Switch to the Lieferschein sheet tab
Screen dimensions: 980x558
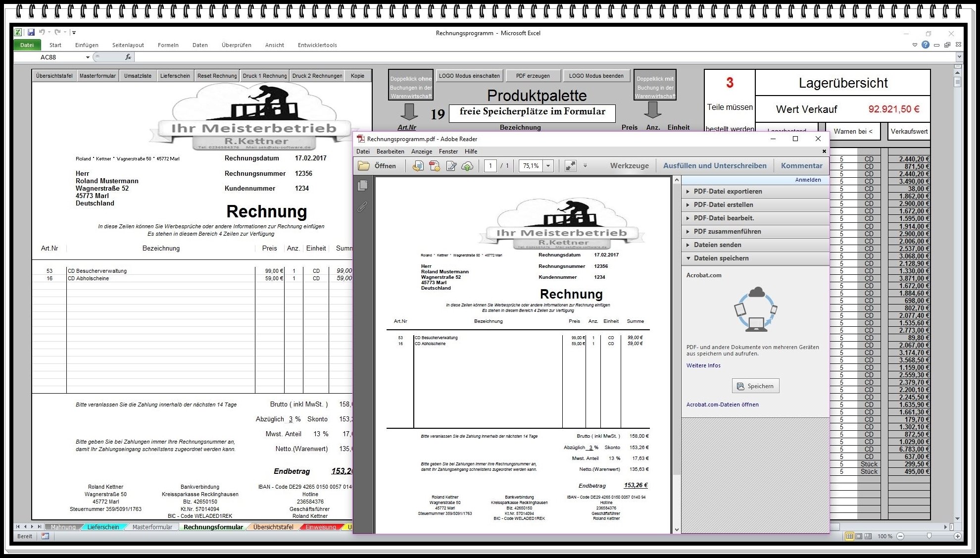[103, 527]
